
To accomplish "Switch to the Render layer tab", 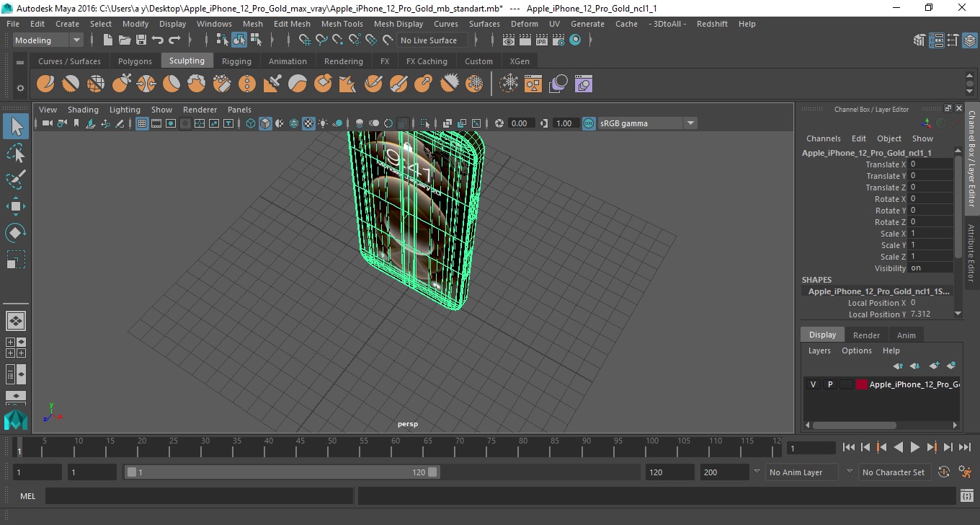I will 866,335.
